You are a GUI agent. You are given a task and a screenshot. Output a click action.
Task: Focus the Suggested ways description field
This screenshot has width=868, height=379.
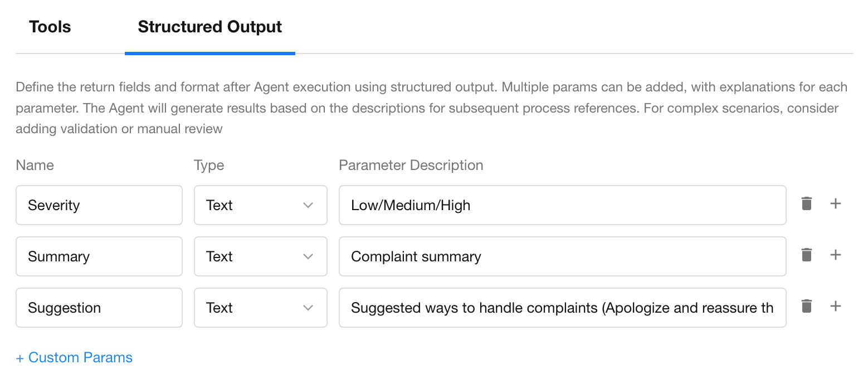pyautogui.click(x=562, y=308)
